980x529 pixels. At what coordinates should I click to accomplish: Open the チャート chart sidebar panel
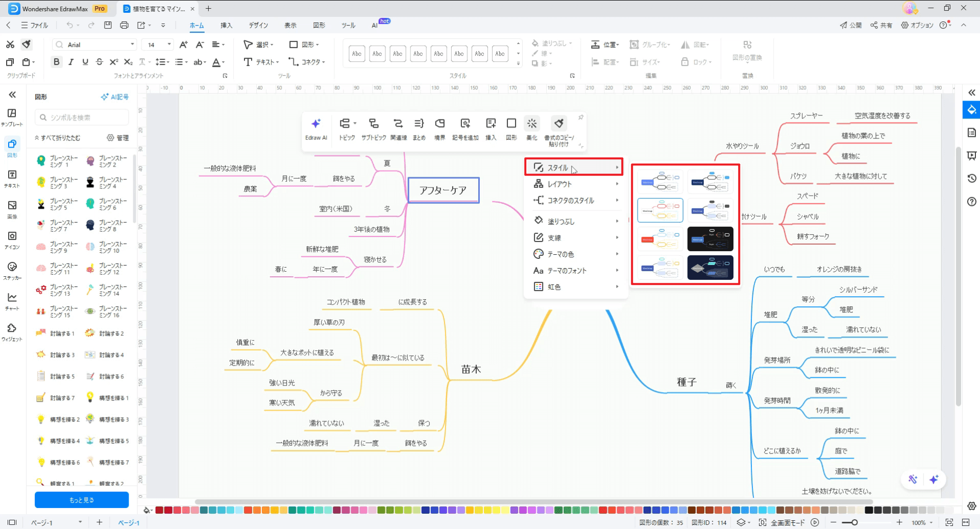[x=12, y=301]
